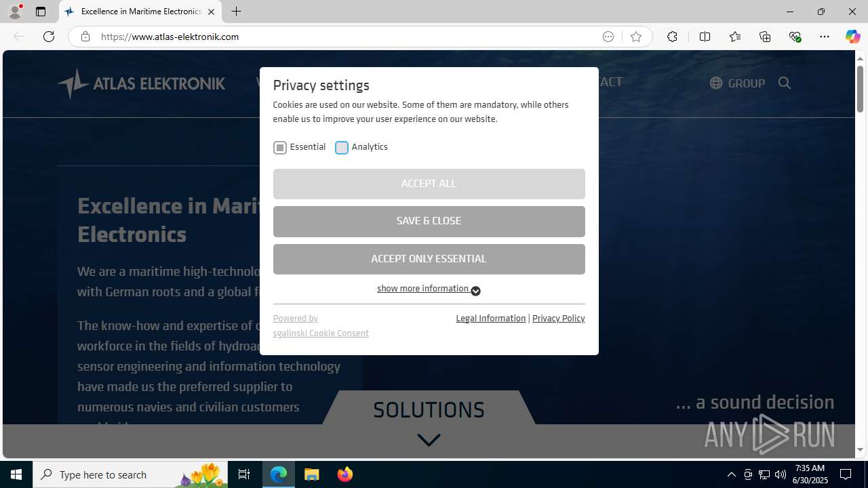The image size is (868, 488).
Task: Open sgalinski Cookie Consent link
Action: pos(321,333)
